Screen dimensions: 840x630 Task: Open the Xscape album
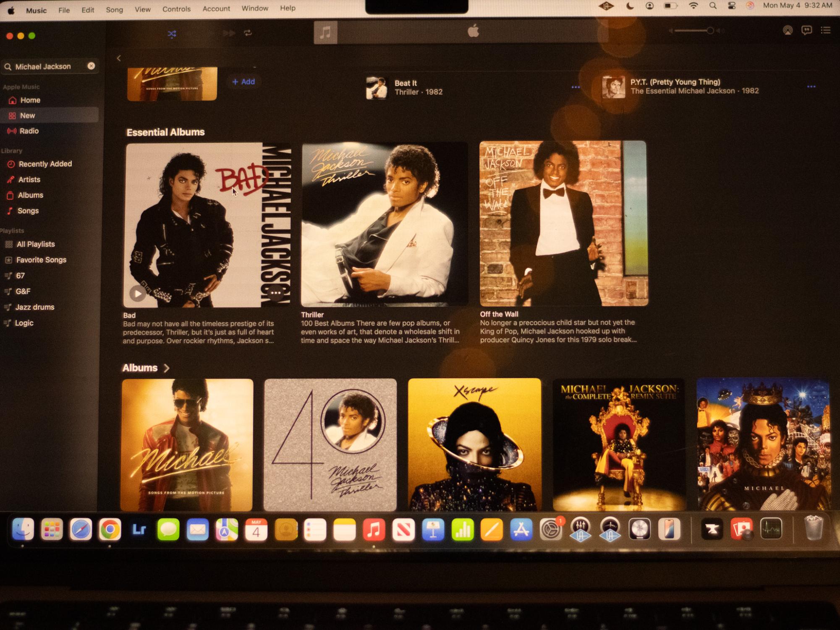[474, 444]
